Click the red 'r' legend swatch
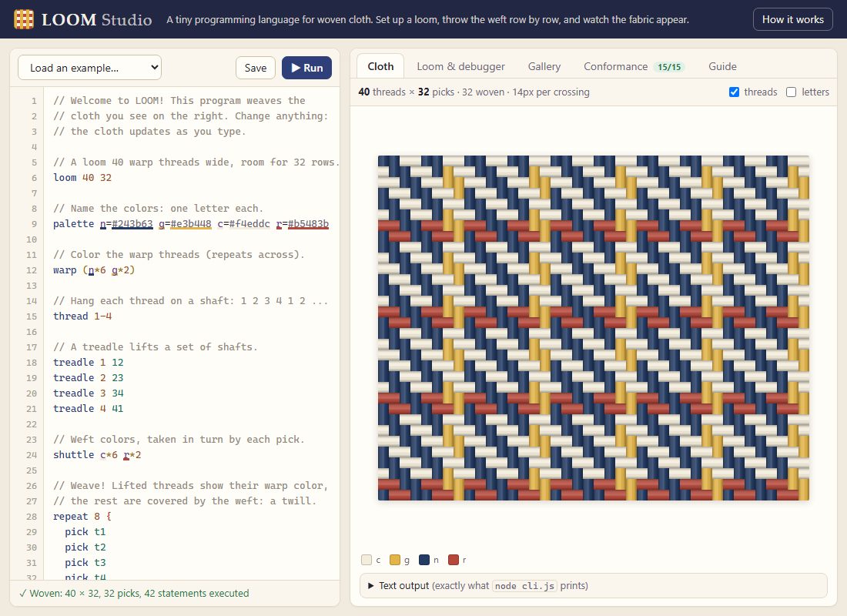The image size is (847, 616). pos(454,560)
